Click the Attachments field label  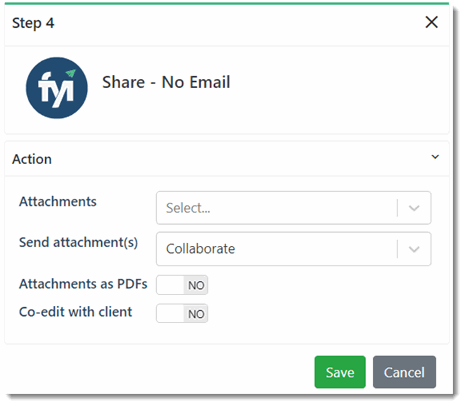58,201
